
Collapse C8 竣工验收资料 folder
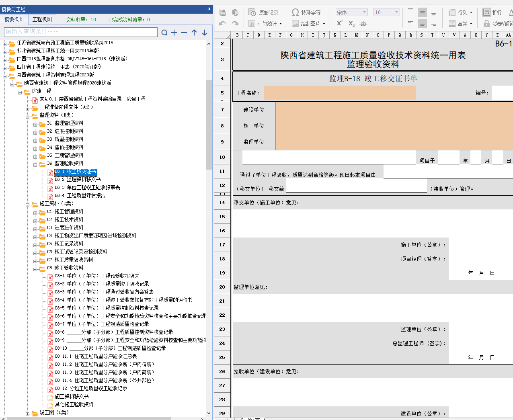(35, 269)
